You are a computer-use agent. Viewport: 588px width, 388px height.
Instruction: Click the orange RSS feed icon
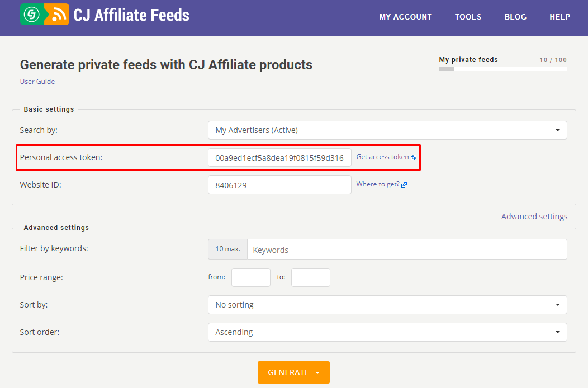point(57,15)
